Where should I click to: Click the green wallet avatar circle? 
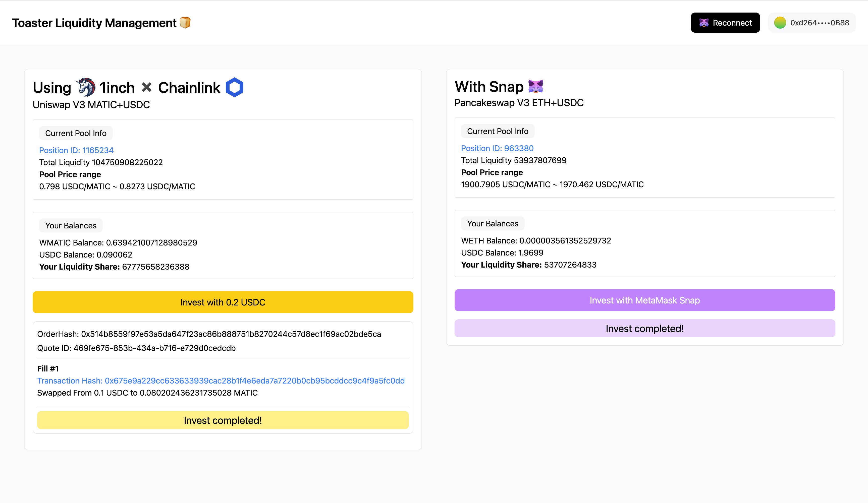tap(780, 23)
